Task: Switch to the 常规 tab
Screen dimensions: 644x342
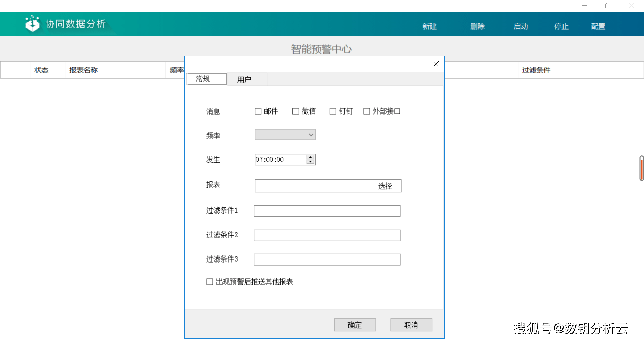Action: 207,79
